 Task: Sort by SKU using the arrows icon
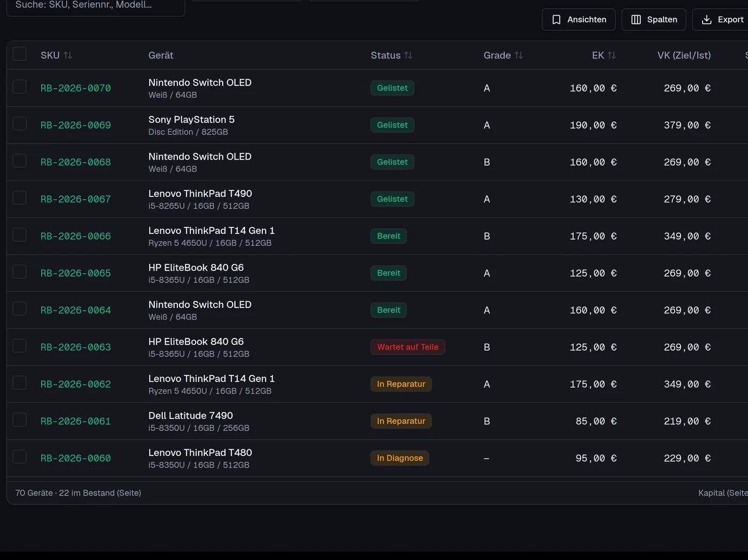[68, 55]
